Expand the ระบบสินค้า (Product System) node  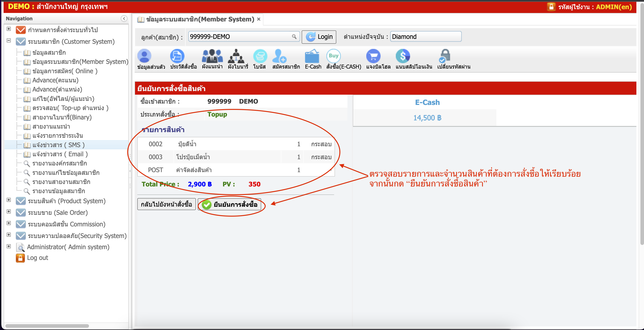point(9,200)
